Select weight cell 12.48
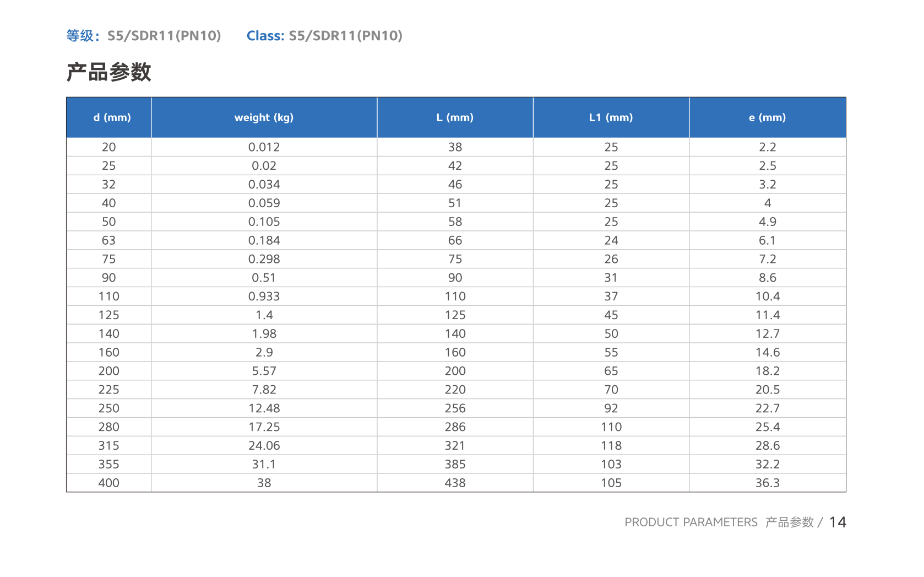 pyautogui.click(x=264, y=408)
